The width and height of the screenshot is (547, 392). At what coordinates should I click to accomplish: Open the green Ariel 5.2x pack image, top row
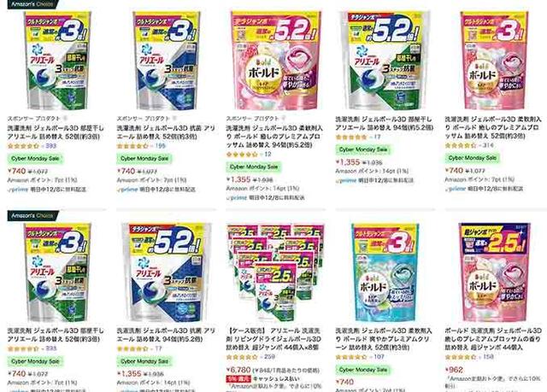pos(385,61)
